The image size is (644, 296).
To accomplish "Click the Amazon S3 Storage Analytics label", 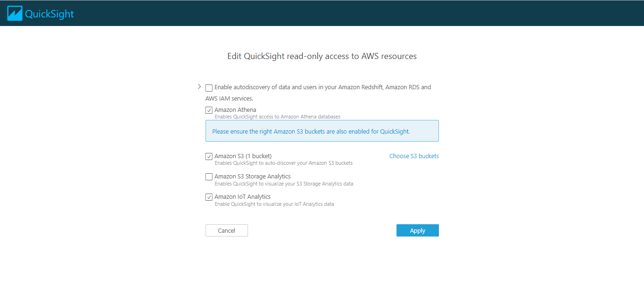I will coord(252,176).
